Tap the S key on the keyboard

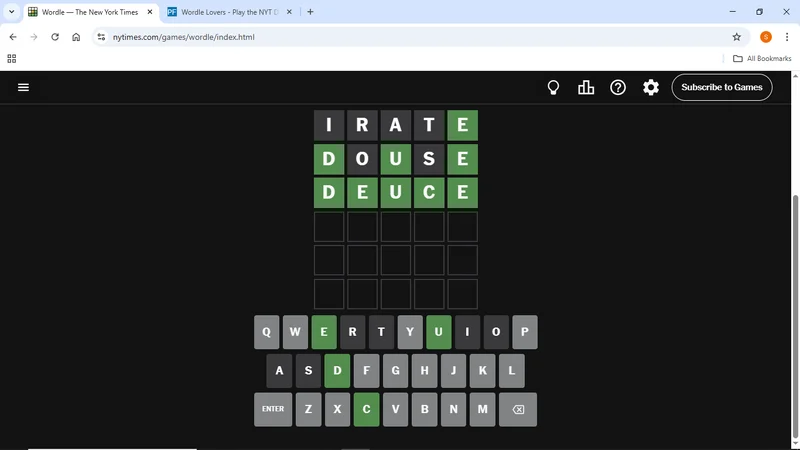308,371
